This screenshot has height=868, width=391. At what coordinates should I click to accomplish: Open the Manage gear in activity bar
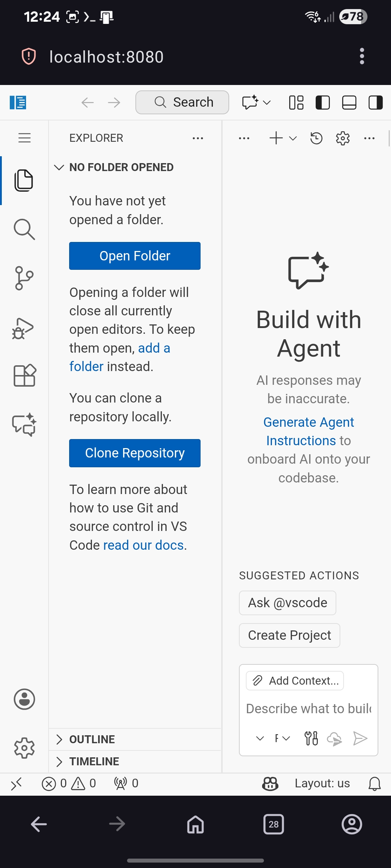tap(24, 748)
